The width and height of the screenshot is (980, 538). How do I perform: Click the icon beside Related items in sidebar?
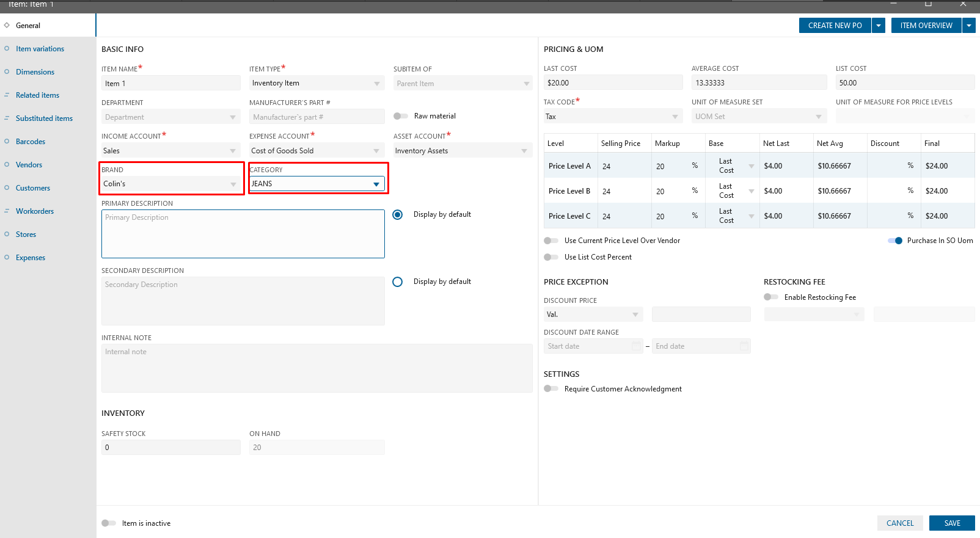7,95
